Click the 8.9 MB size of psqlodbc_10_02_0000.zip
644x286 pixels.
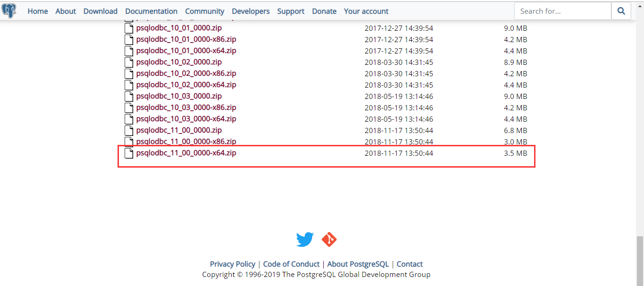[516, 62]
